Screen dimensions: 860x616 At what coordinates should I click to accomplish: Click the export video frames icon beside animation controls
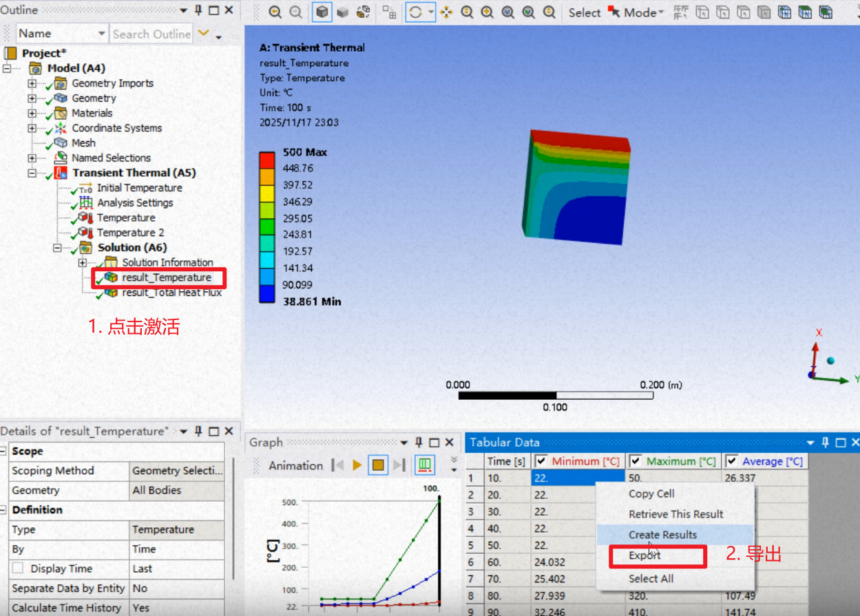tap(424, 465)
